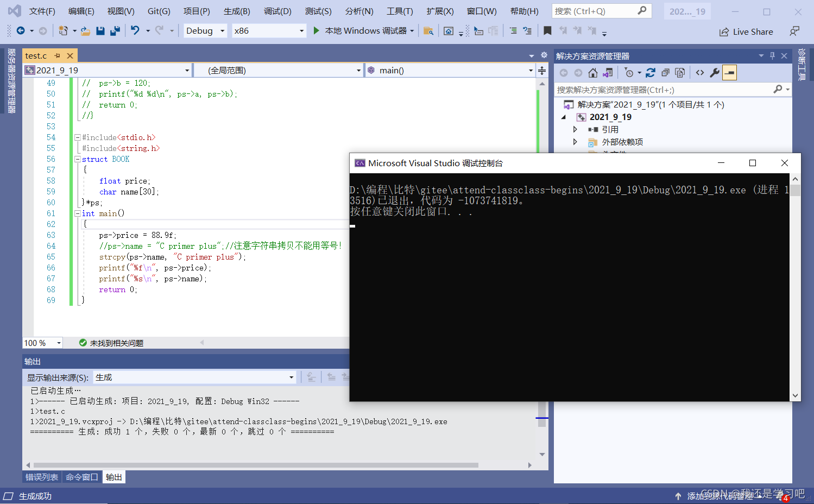Screen dimensions: 814x504
Task: Collapse all nodes in Solution Explorer
Action: (665, 73)
